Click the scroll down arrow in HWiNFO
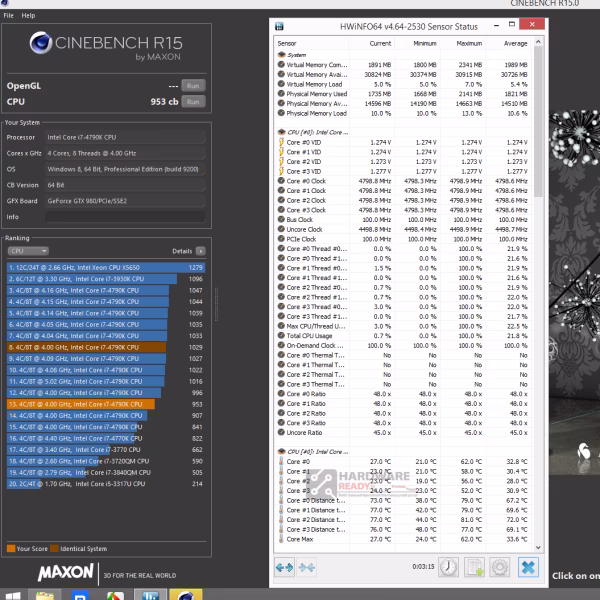 click(x=538, y=548)
